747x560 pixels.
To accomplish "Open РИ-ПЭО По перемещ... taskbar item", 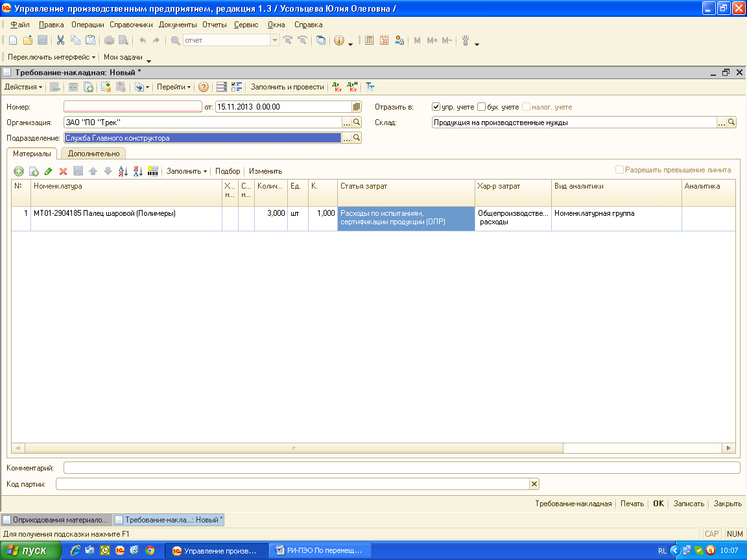I will (320, 550).
